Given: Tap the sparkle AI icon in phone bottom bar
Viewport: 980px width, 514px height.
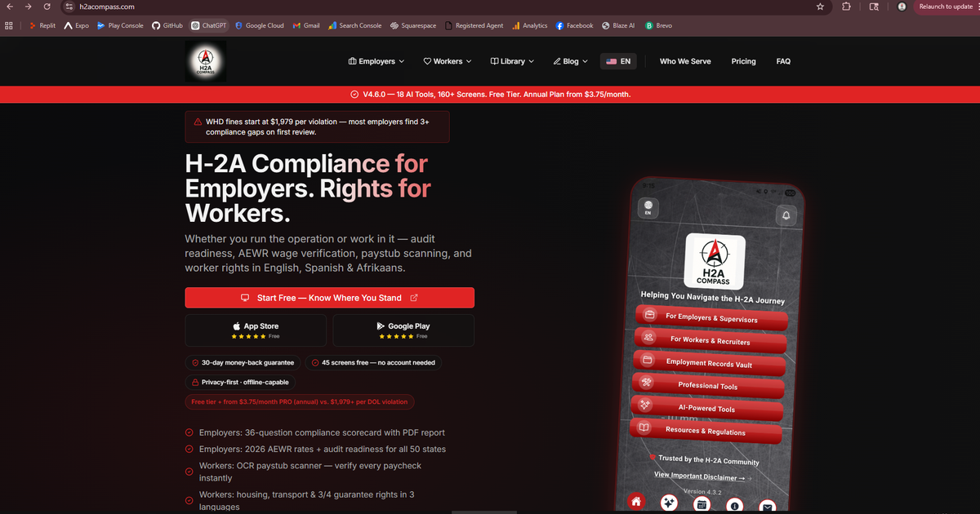Looking at the screenshot, I should [669, 503].
